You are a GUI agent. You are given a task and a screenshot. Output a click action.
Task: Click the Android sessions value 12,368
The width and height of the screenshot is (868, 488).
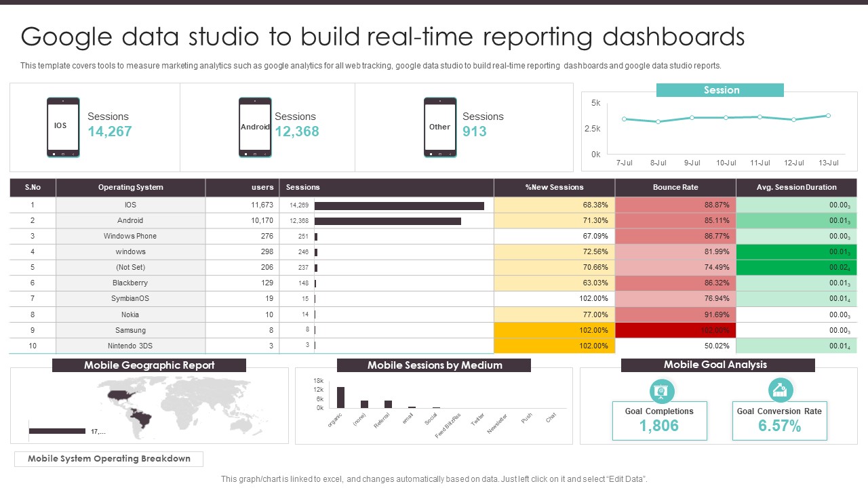[297, 131]
